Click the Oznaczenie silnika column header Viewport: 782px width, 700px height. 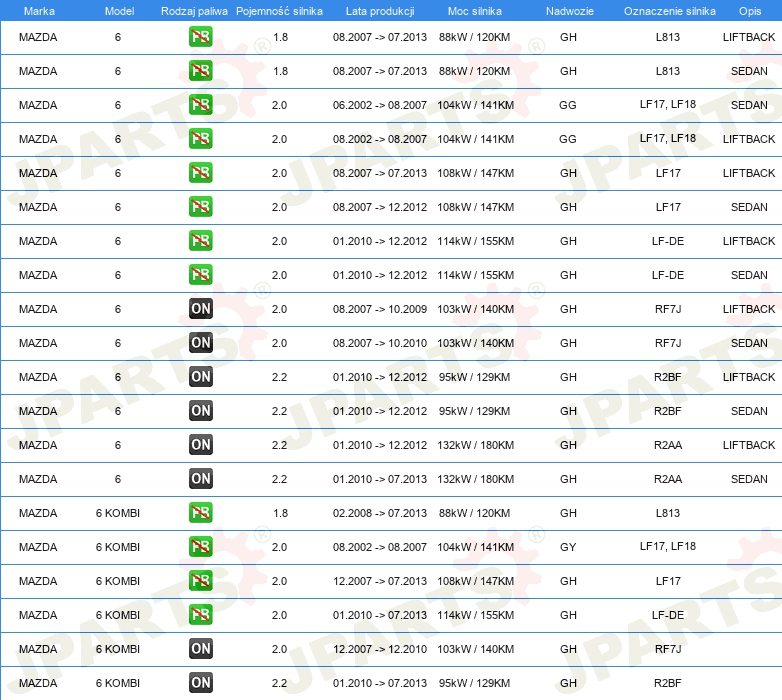tap(669, 11)
